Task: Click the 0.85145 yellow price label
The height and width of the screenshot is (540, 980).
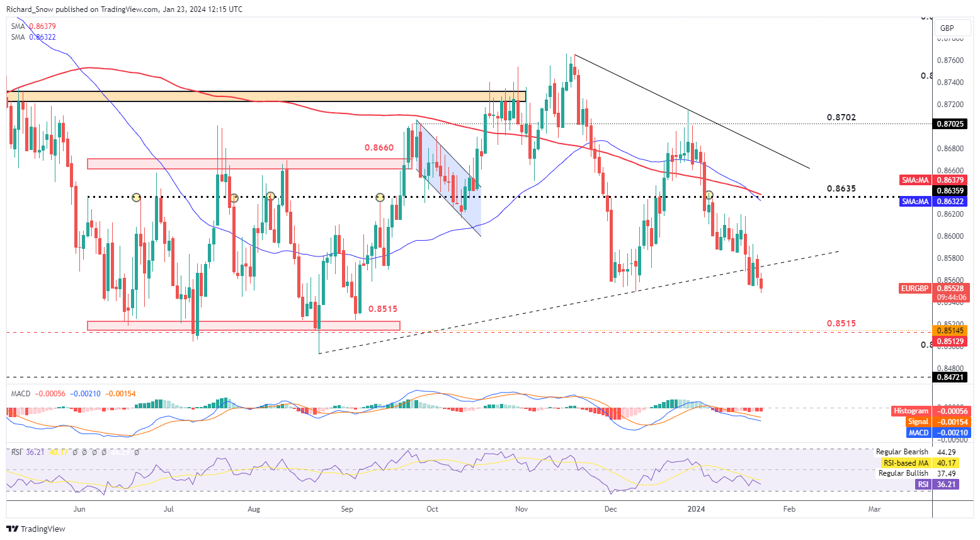Action: [951, 331]
